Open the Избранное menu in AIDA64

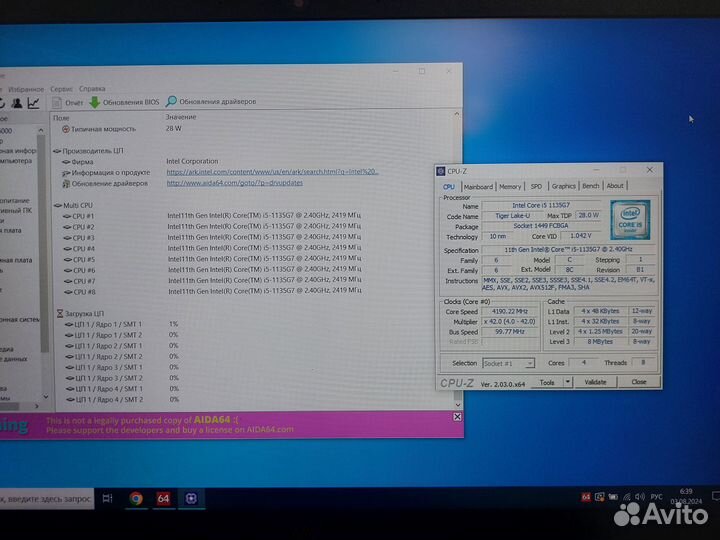tap(26, 89)
